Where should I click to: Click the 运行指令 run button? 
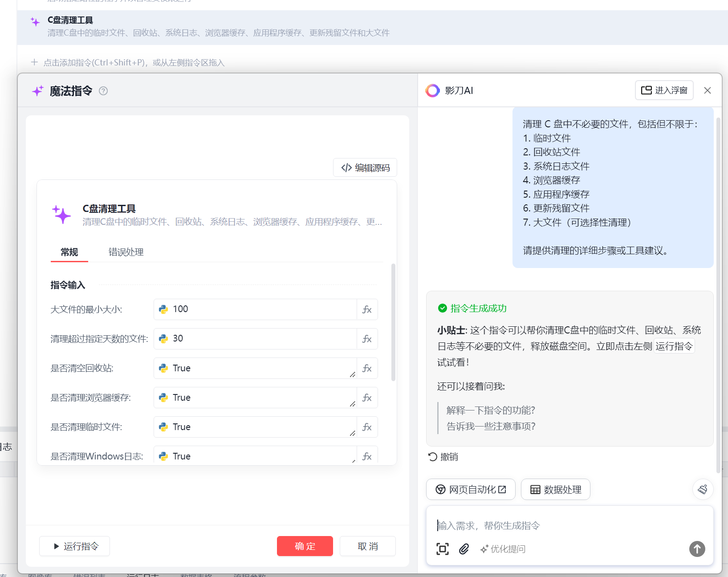(x=74, y=546)
